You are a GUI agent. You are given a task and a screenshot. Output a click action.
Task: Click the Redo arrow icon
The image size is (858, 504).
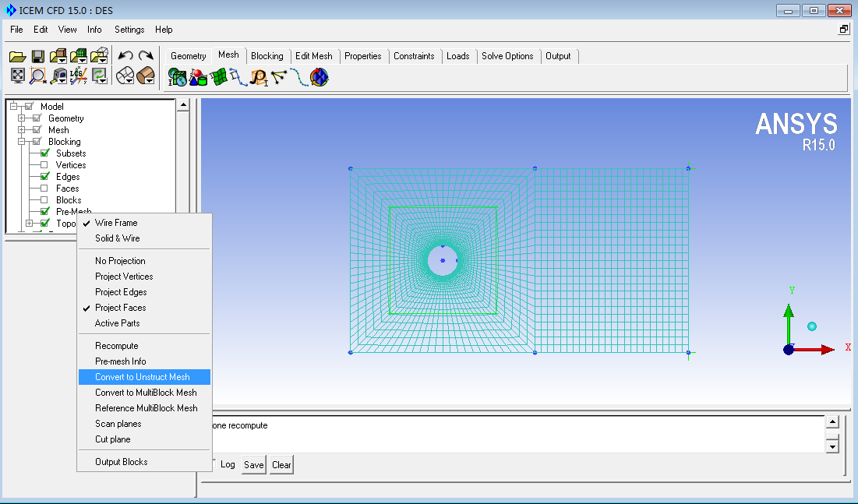tap(145, 56)
